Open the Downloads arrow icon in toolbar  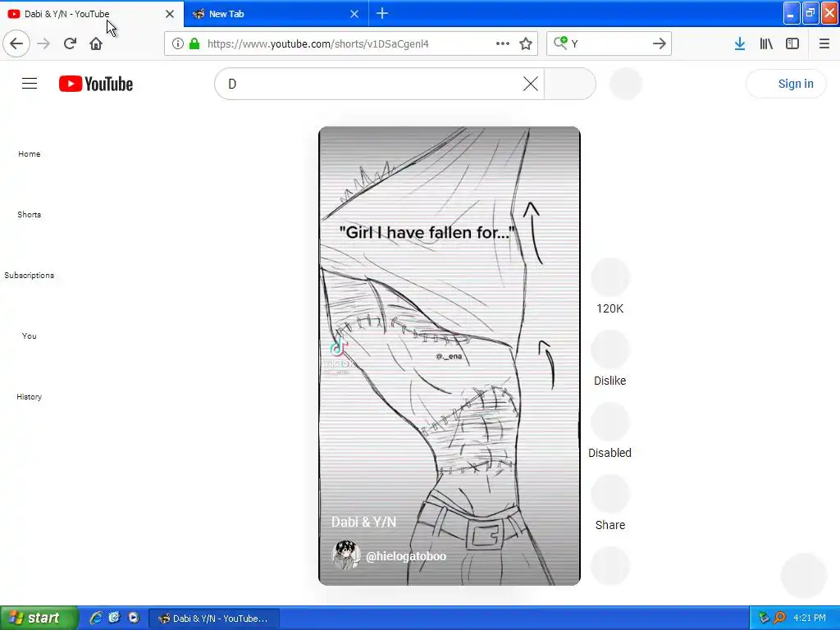tap(740, 43)
